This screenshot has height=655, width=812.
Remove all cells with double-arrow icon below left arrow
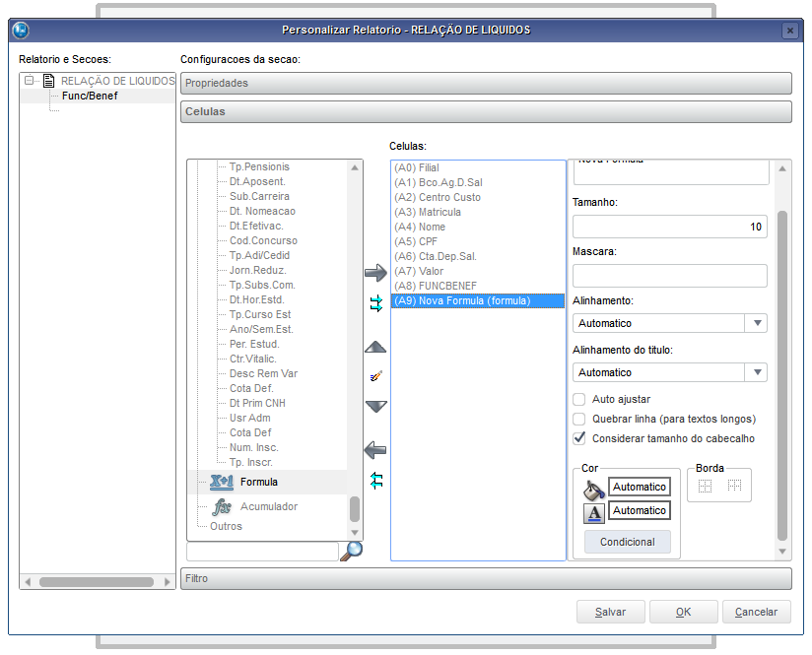click(376, 481)
